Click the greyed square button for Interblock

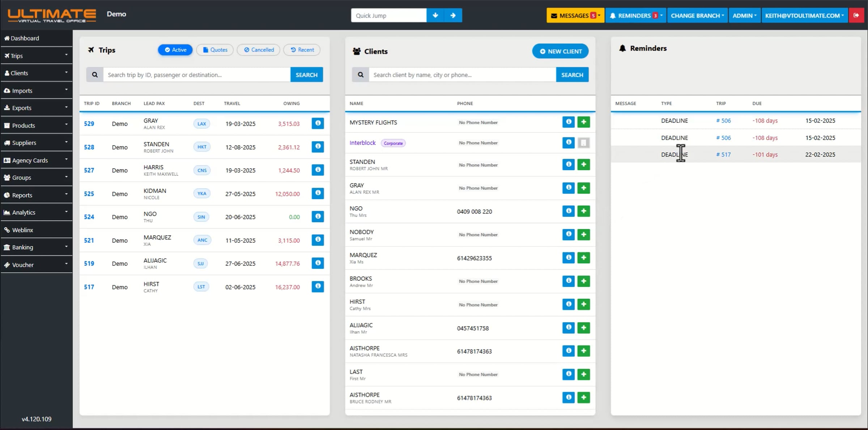point(583,143)
